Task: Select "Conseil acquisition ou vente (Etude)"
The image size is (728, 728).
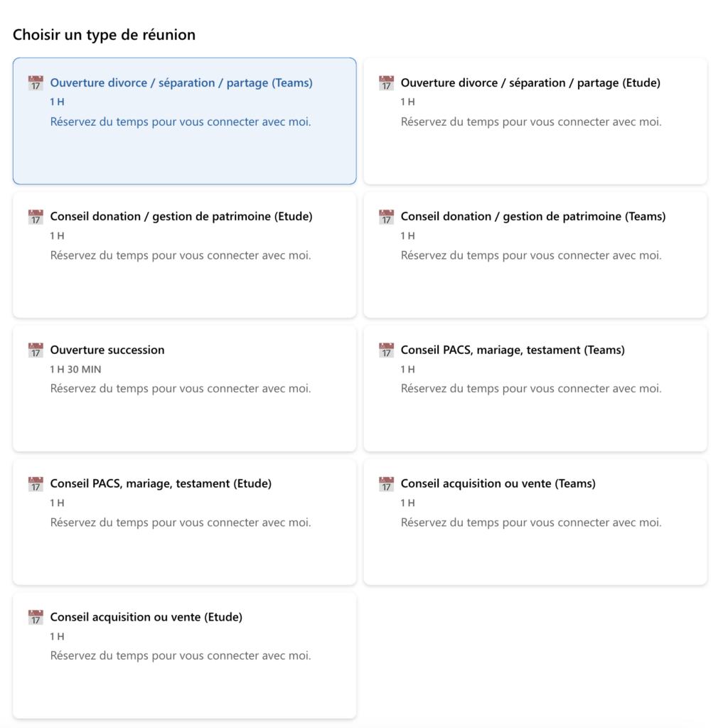Action: [146, 618]
